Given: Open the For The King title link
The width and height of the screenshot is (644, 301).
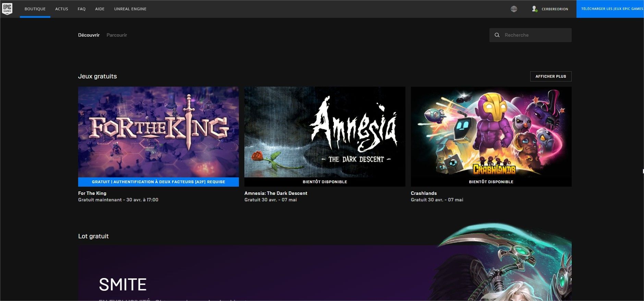Looking at the screenshot, I should [92, 193].
